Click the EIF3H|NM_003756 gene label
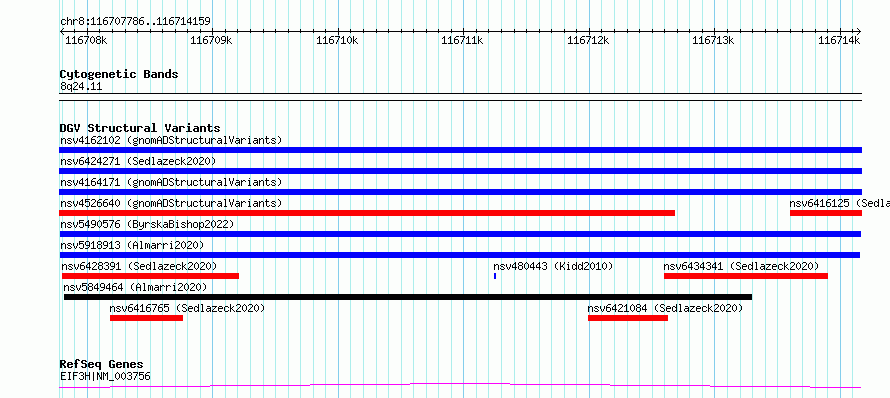Screen dimensions: 890x398 (x=105, y=376)
